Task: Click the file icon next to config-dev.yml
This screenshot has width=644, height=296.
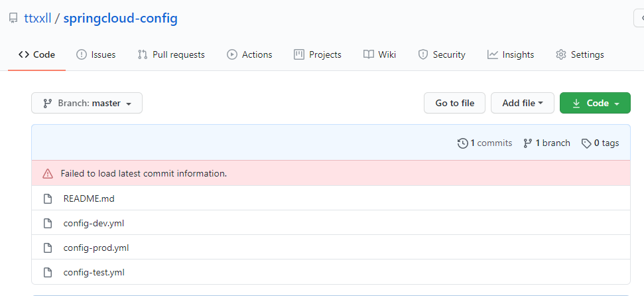Action: [x=48, y=223]
